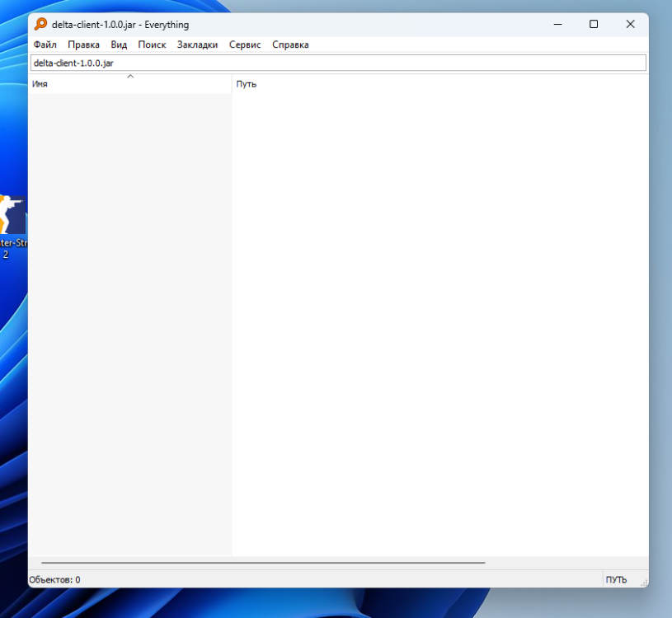Click the resize grip in status bar corner

[x=644, y=583]
